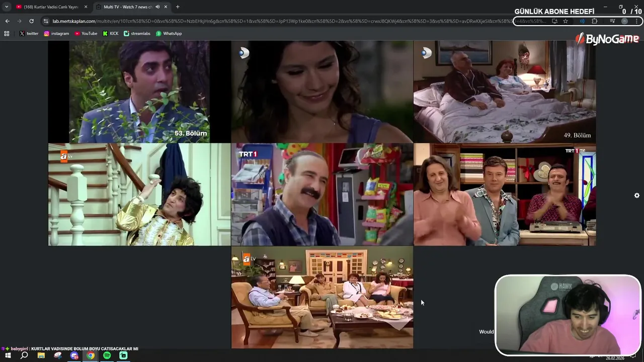Open Streamlabs from the taskbar
This screenshot has height=362, width=644.
point(123,355)
